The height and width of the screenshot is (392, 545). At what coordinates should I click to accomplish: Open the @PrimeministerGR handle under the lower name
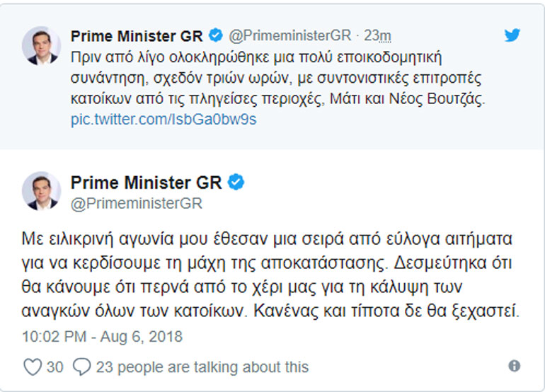137,204
